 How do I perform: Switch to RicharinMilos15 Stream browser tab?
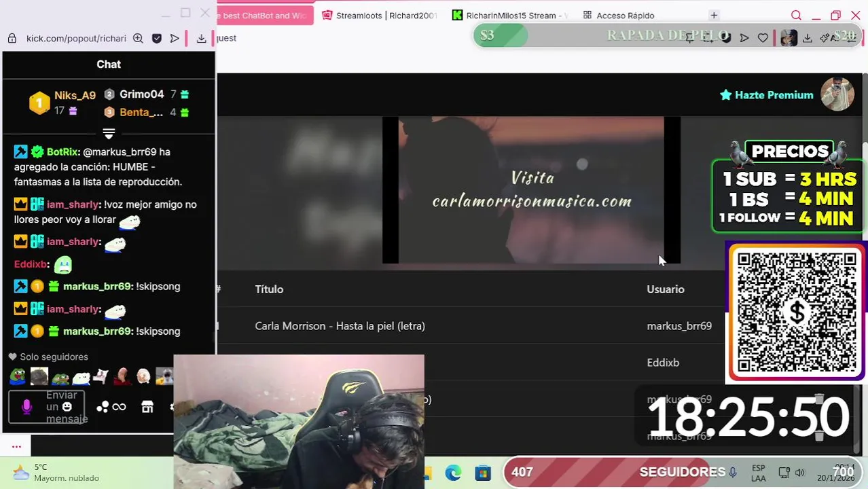pyautogui.click(x=509, y=15)
